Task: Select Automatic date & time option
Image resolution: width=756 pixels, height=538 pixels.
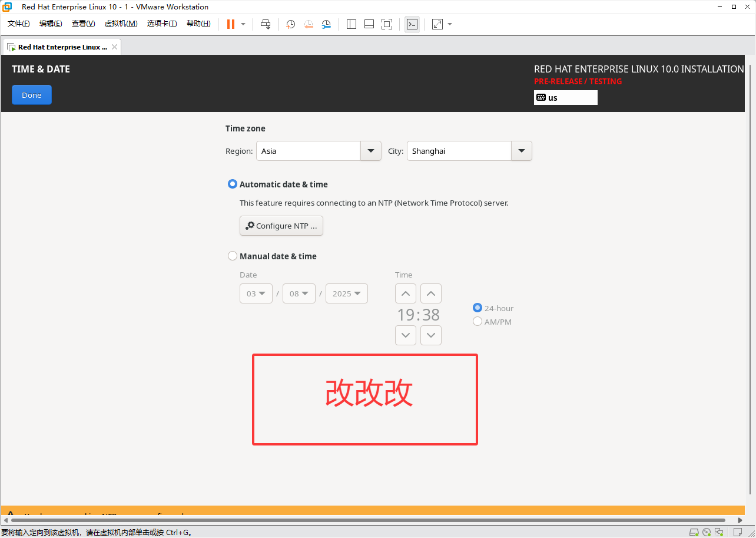Action: tap(233, 184)
